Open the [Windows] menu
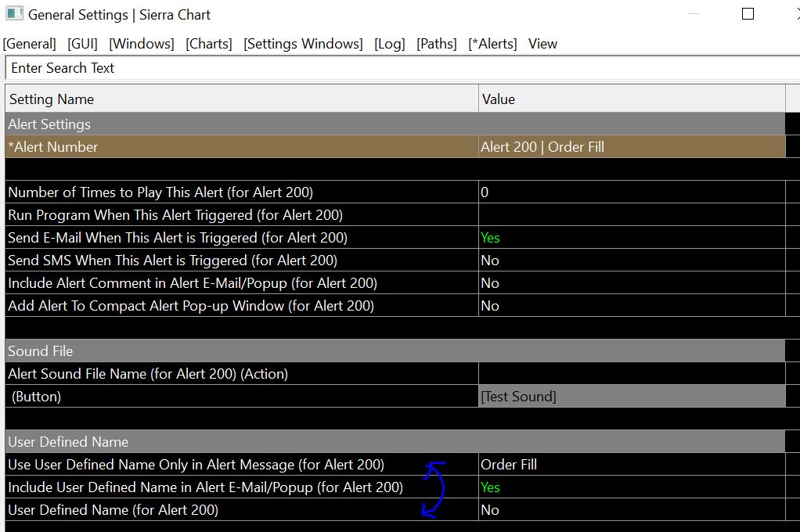Viewport: 800px width, 532px height. [x=142, y=44]
